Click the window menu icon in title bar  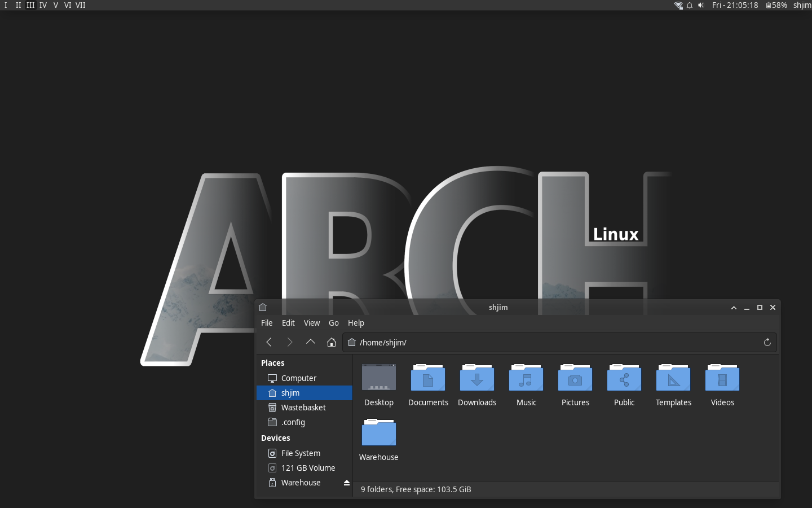click(263, 307)
